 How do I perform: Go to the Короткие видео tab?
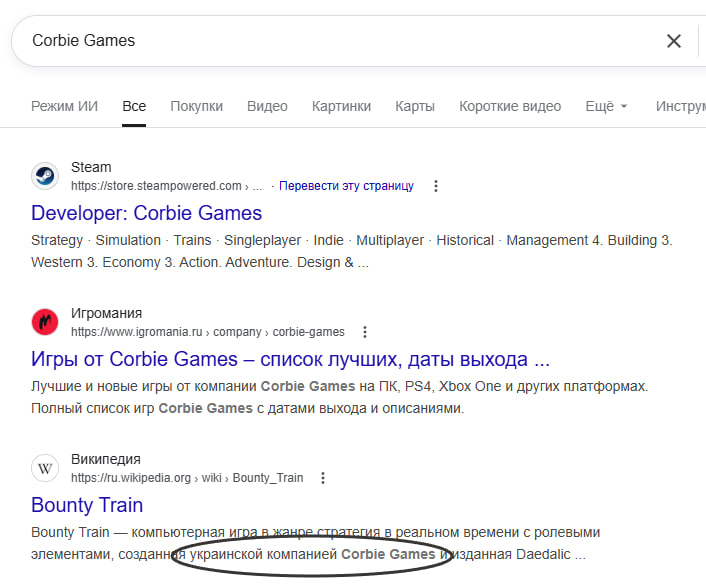point(510,106)
